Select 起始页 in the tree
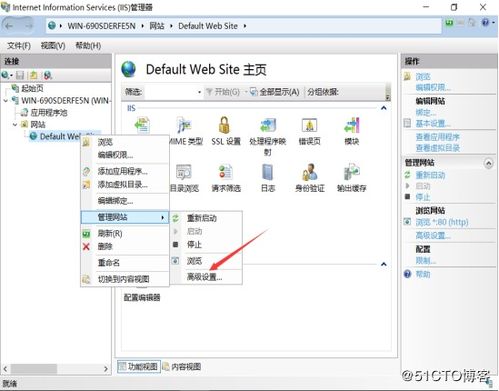 click(x=32, y=88)
